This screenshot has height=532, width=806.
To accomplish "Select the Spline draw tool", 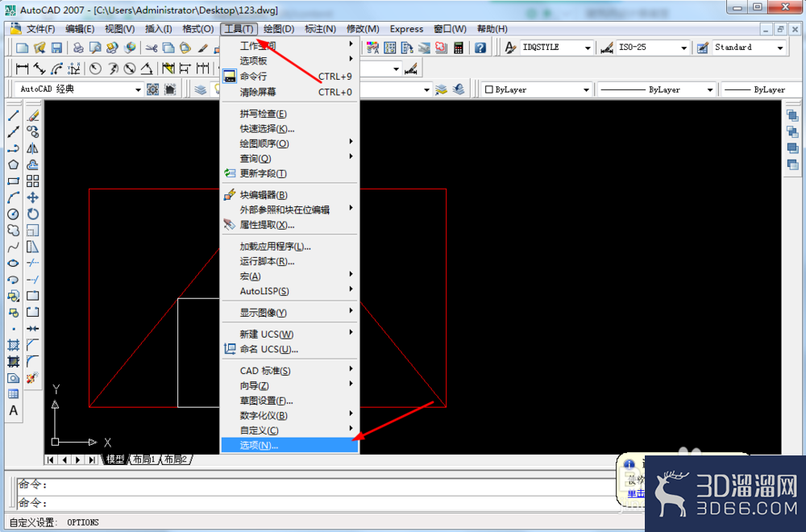I will pyautogui.click(x=14, y=247).
